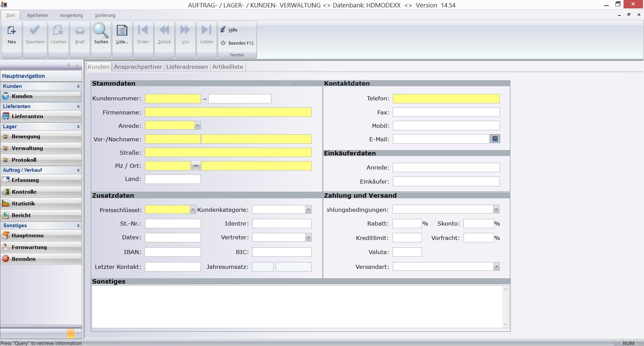This screenshot has width=644, height=346.
Task: Open the Preisschlüssel dropdown
Action: pyautogui.click(x=193, y=210)
